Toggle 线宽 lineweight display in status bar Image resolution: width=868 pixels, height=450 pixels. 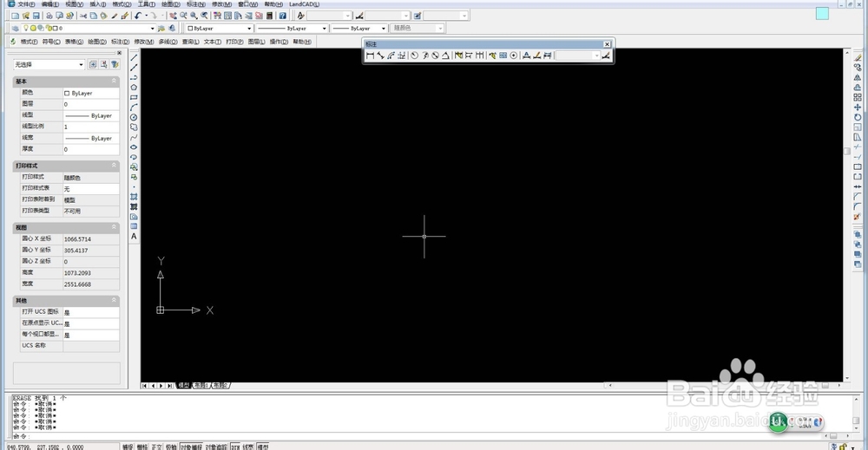click(x=248, y=447)
